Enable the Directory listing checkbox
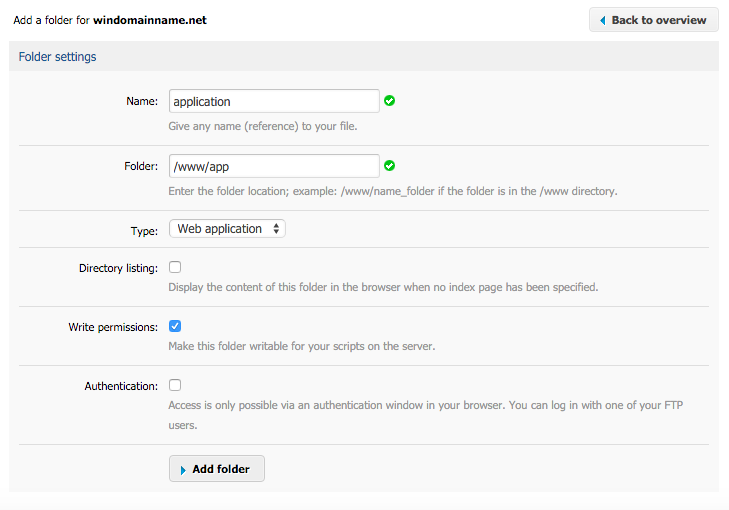 [175, 267]
